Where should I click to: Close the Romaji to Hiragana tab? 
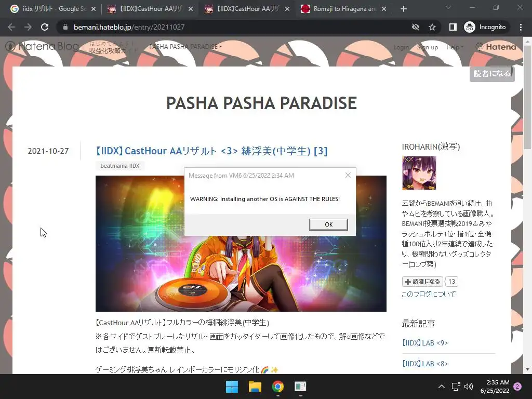point(384,9)
